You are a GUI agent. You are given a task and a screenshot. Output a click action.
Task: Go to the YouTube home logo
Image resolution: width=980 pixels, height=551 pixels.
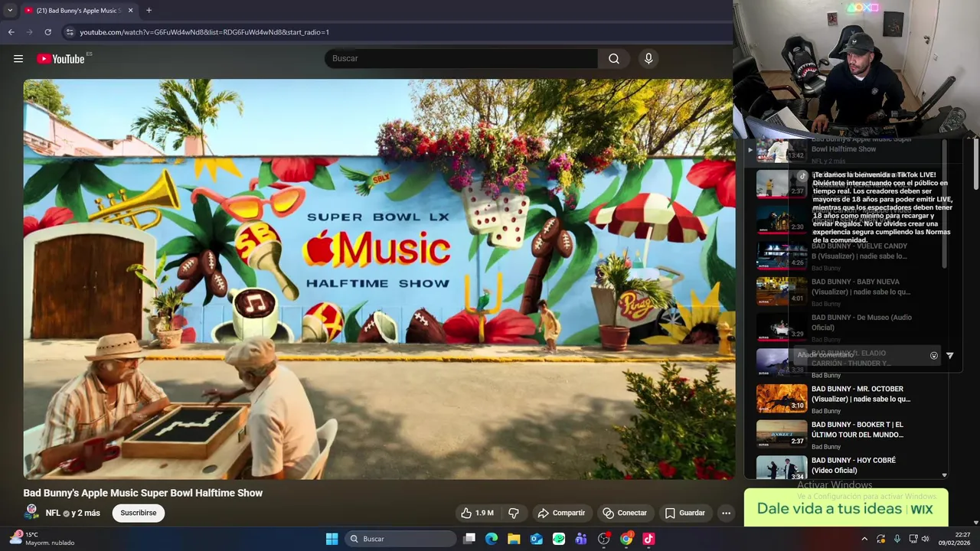60,59
